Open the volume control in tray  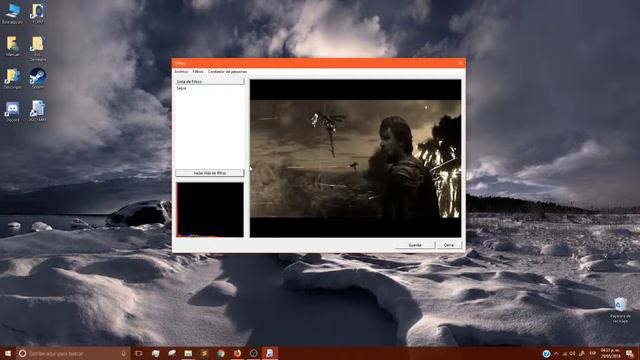click(573, 353)
